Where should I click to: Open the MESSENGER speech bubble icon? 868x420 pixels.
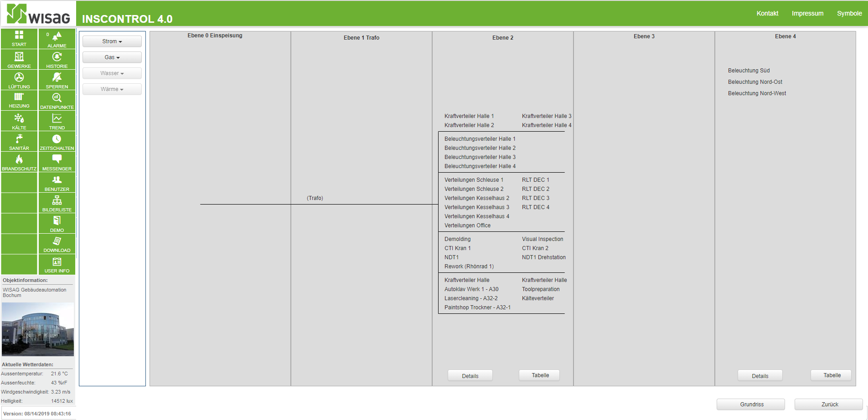[x=57, y=159]
